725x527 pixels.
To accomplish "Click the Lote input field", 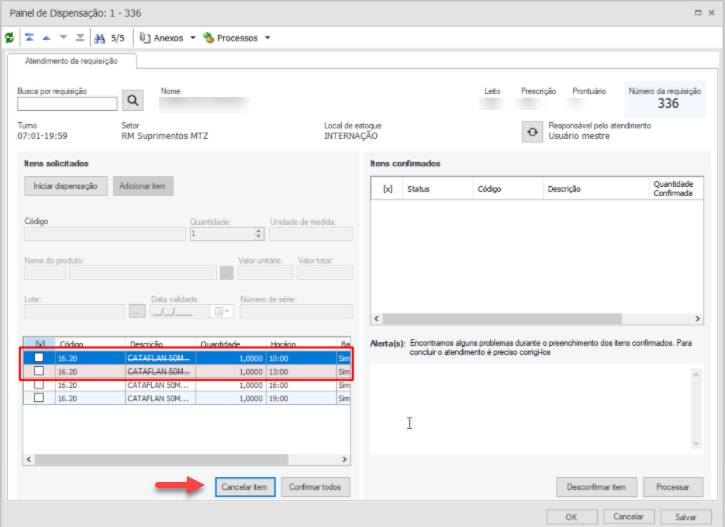I will coord(74,312).
